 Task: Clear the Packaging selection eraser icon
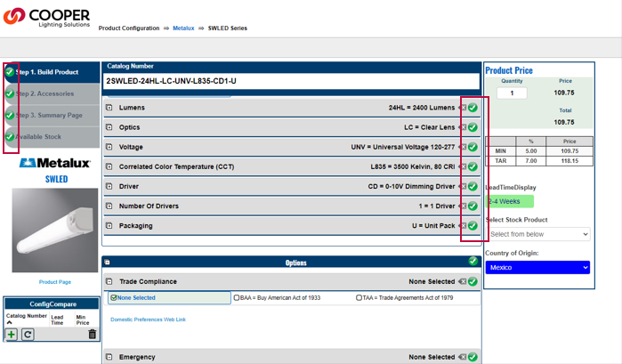463,225
